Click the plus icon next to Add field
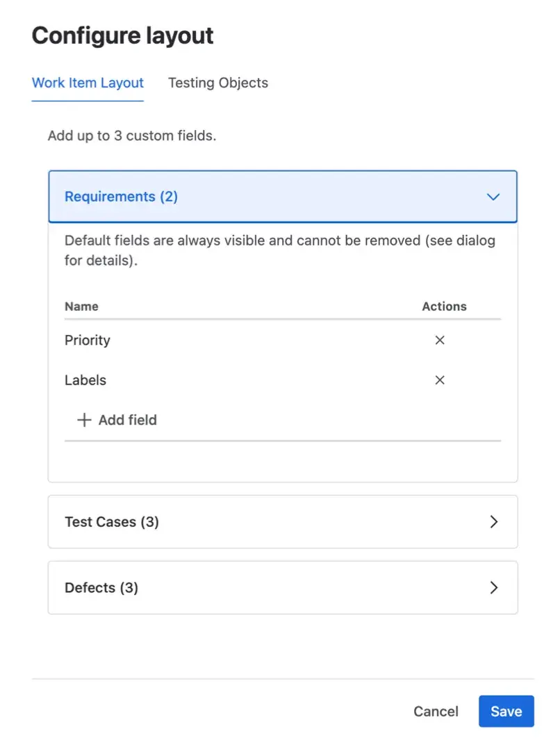560x746 pixels. click(x=83, y=419)
